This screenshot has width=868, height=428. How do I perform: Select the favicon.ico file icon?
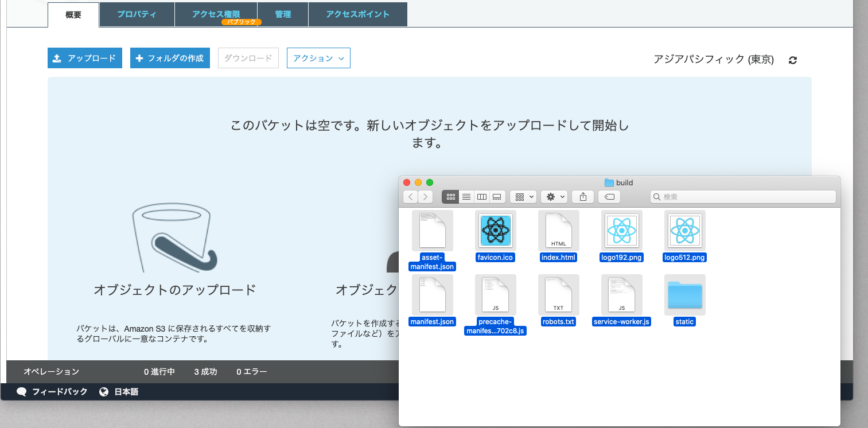495,230
